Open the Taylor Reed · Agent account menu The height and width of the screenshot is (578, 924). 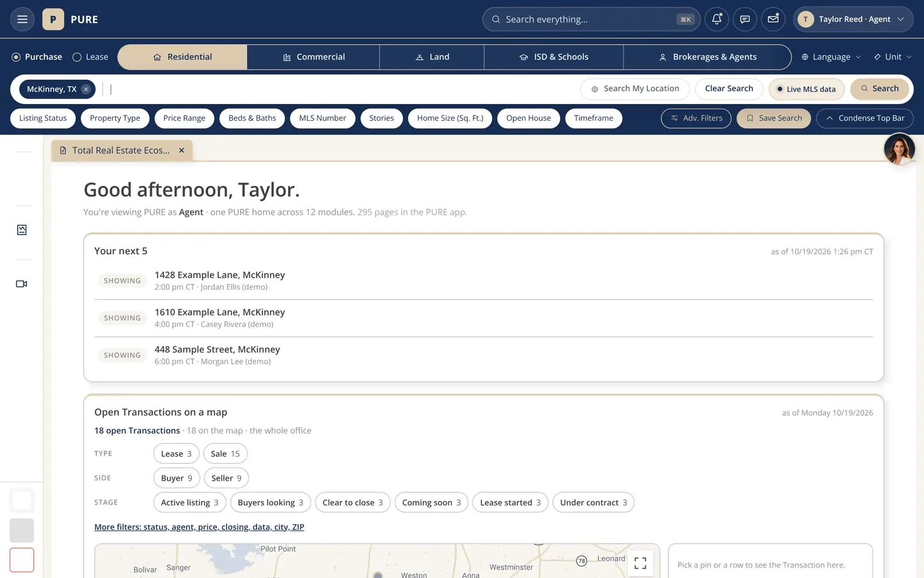tap(853, 19)
